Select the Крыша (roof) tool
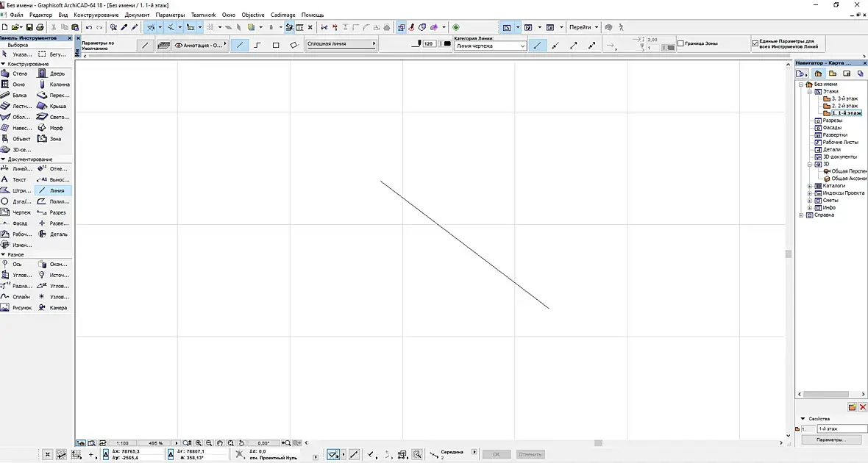This screenshot has height=463, width=868. (x=53, y=106)
